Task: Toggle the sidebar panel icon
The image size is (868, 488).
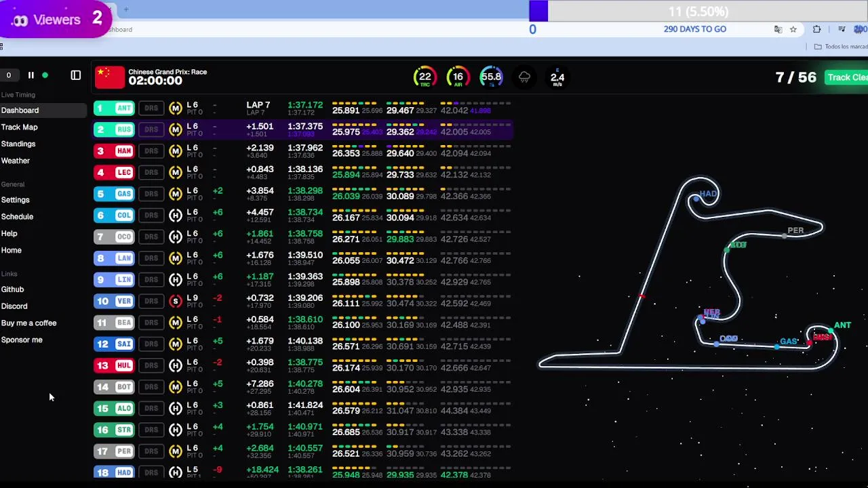Action: [76, 75]
